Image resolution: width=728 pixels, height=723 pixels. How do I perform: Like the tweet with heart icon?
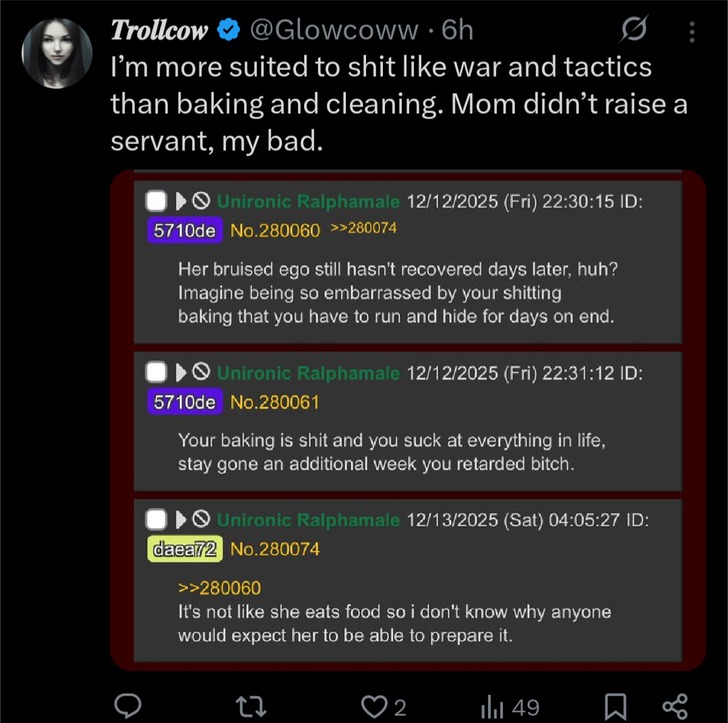point(372,706)
